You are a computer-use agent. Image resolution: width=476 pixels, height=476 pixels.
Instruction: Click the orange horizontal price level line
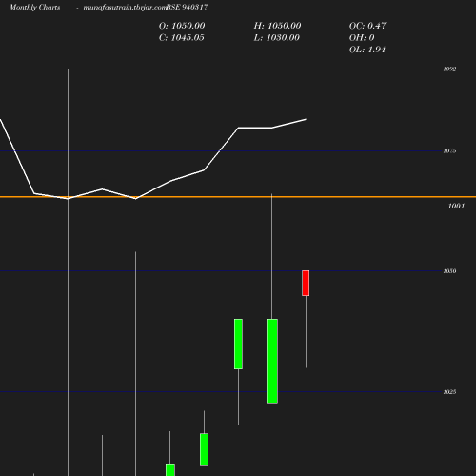pyautogui.click(x=238, y=197)
